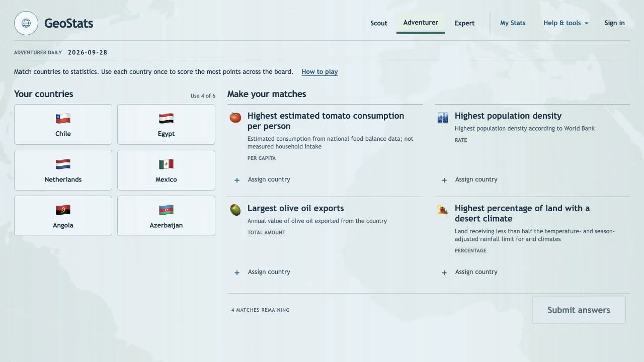
Task: Click the Highest population density heading
Action: [508, 116]
